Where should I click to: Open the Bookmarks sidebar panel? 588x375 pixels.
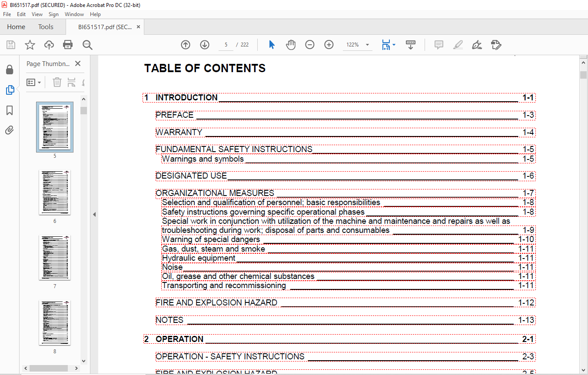(10, 110)
